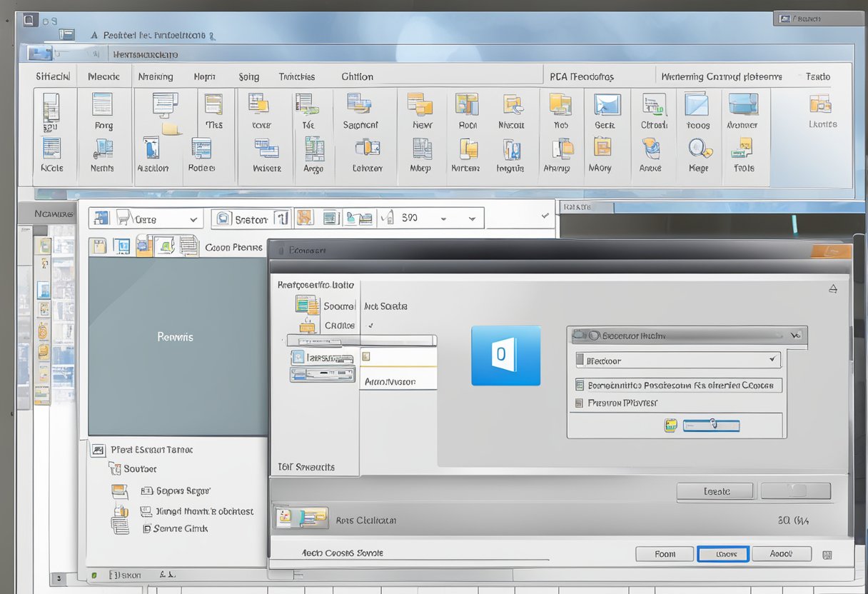Select the New email icon in the ribbon
Viewport: 868px width, 594px height.
coord(421,107)
